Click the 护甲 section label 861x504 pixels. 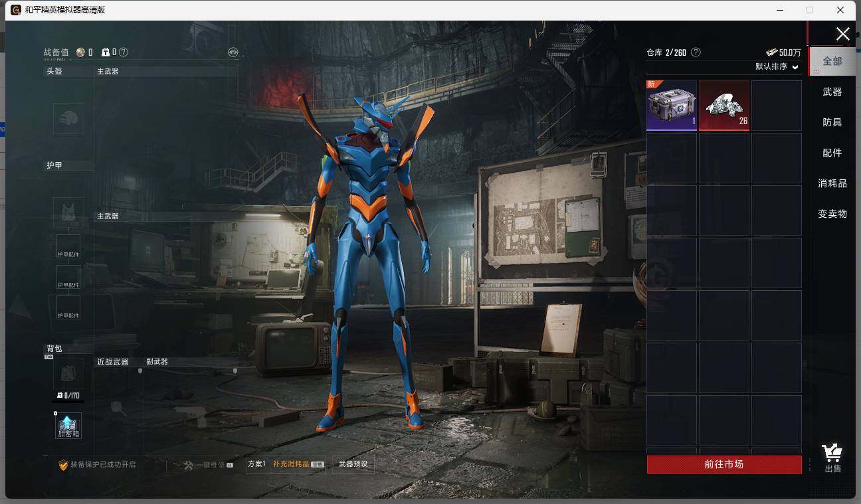54,165
